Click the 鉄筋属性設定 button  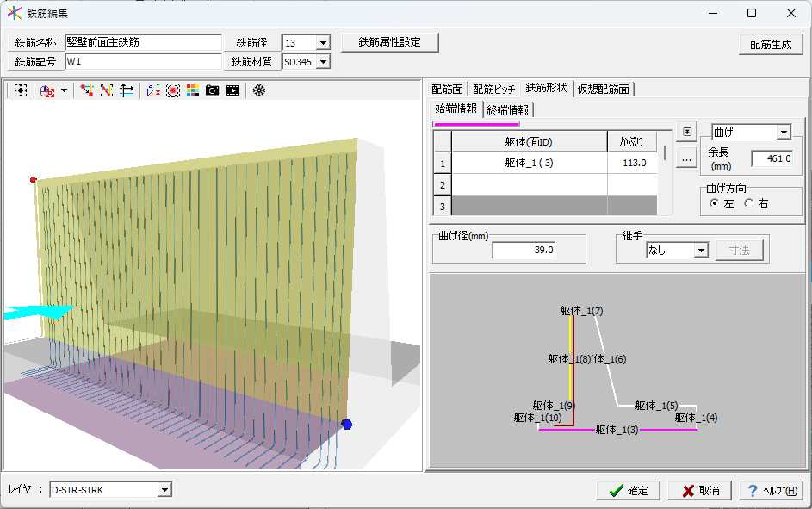click(x=390, y=42)
